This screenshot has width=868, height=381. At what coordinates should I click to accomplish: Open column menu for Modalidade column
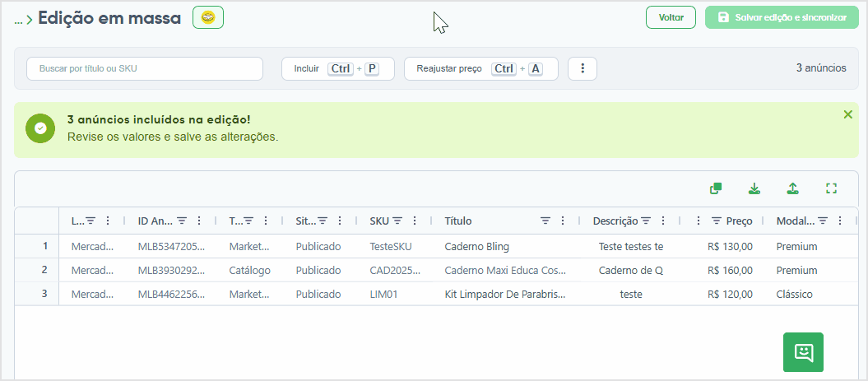[840, 221]
